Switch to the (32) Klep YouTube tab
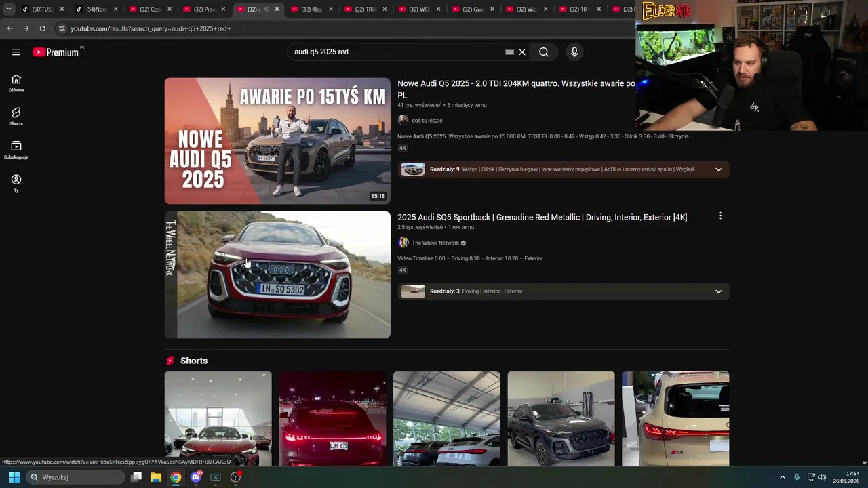 (x=311, y=9)
